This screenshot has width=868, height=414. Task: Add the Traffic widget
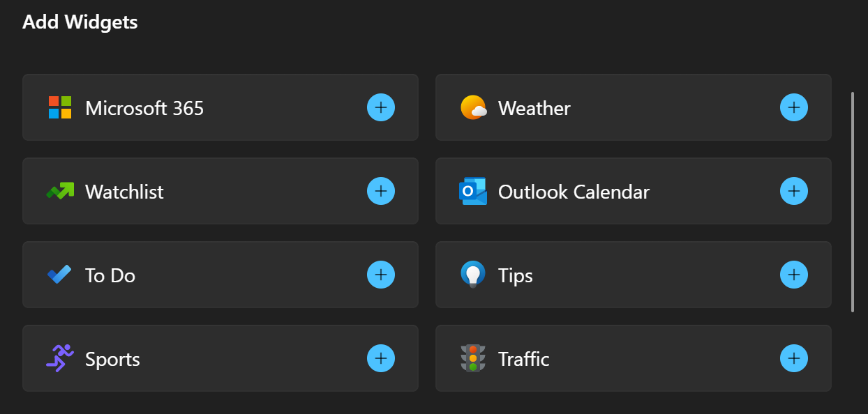(793, 358)
